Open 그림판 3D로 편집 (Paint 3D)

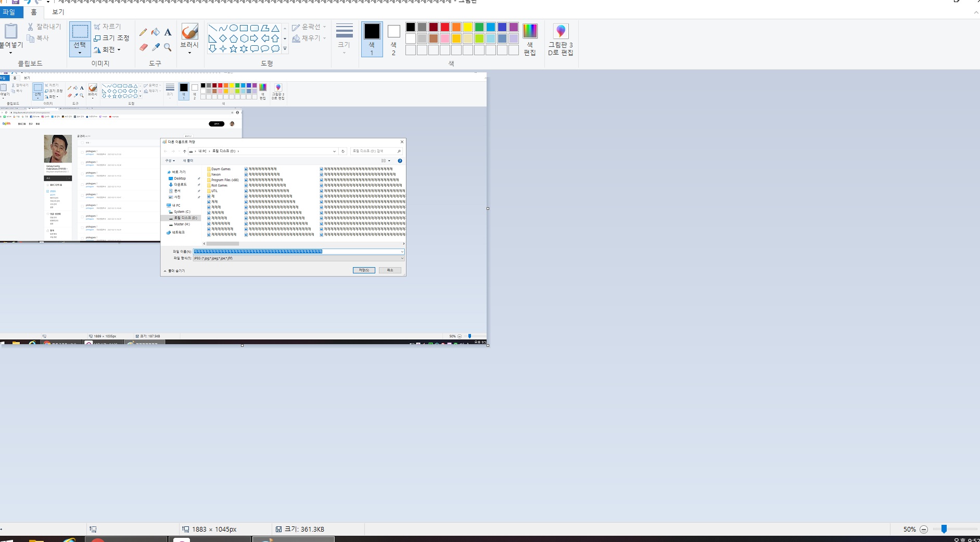(x=561, y=40)
